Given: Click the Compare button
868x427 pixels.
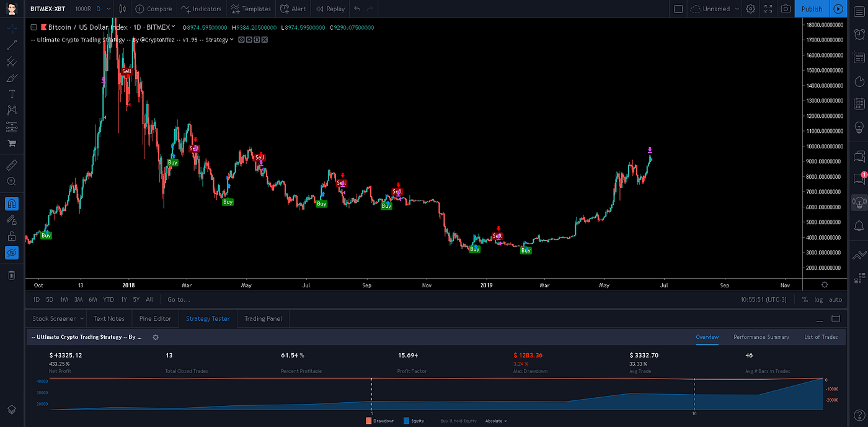Looking at the screenshot, I should (x=154, y=9).
